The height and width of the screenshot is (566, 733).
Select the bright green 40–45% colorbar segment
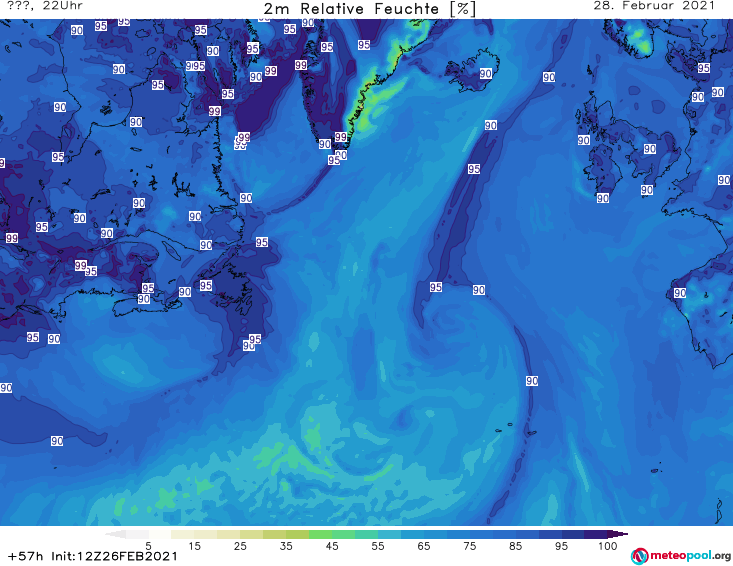tap(320, 534)
